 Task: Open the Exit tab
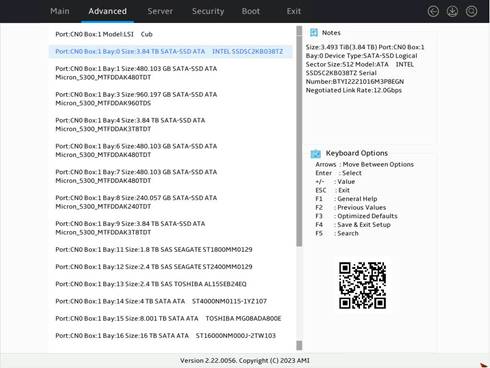coord(294,11)
